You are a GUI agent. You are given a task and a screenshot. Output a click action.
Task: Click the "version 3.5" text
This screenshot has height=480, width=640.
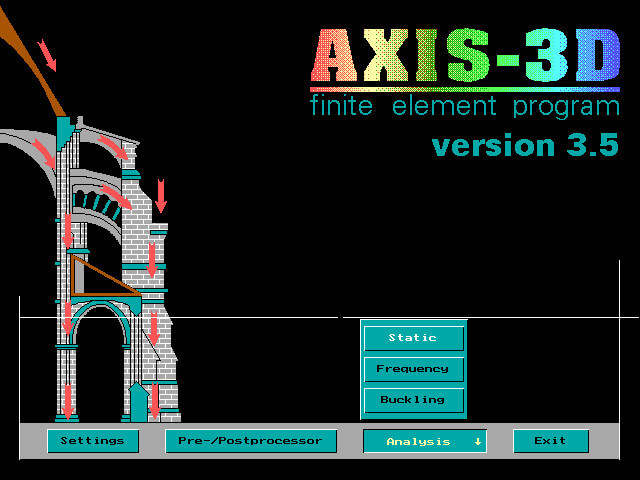coord(525,145)
